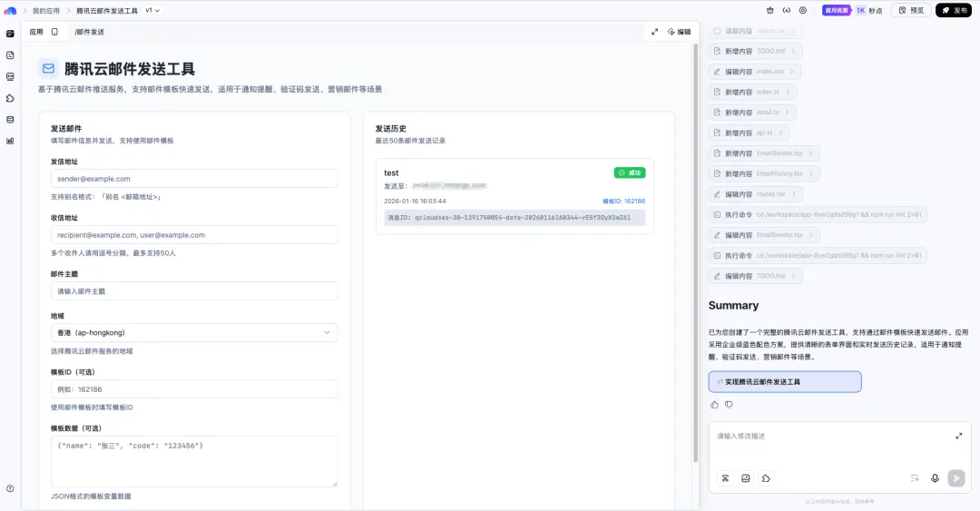
Task: Expand the 新增内容 TODO.md step
Action: pos(755,52)
